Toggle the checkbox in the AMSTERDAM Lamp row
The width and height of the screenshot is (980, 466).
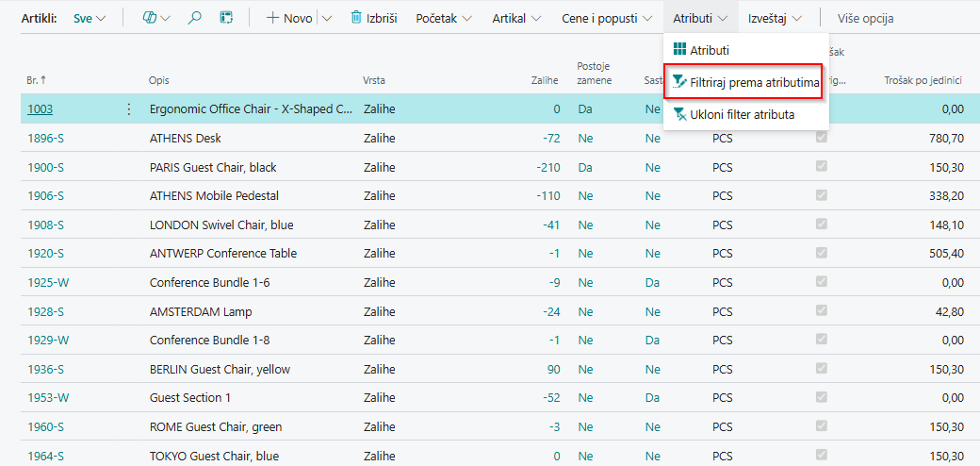(x=821, y=311)
